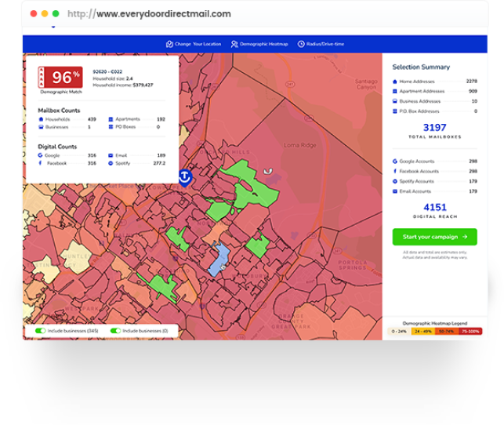
Task: Open Radius/Drive-time menu item
Action: click(321, 44)
